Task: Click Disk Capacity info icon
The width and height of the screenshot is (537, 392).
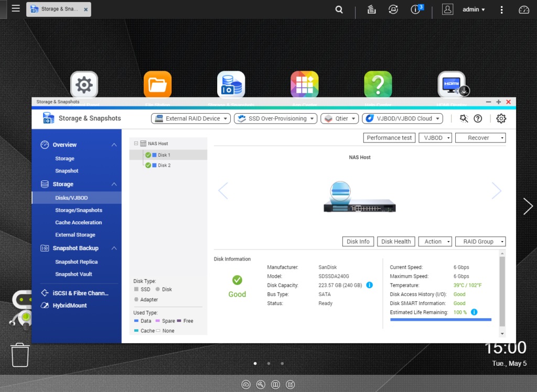Action: (x=369, y=285)
